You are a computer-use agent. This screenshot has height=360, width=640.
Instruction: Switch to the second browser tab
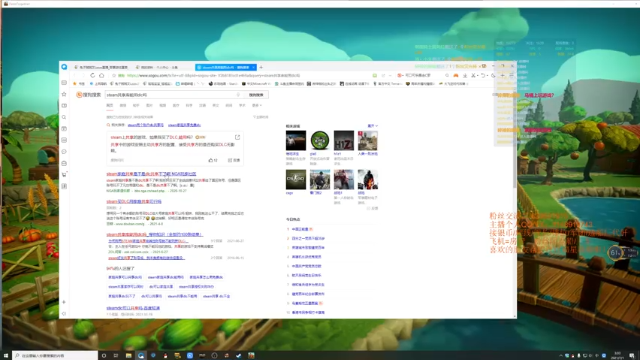(x=157, y=67)
